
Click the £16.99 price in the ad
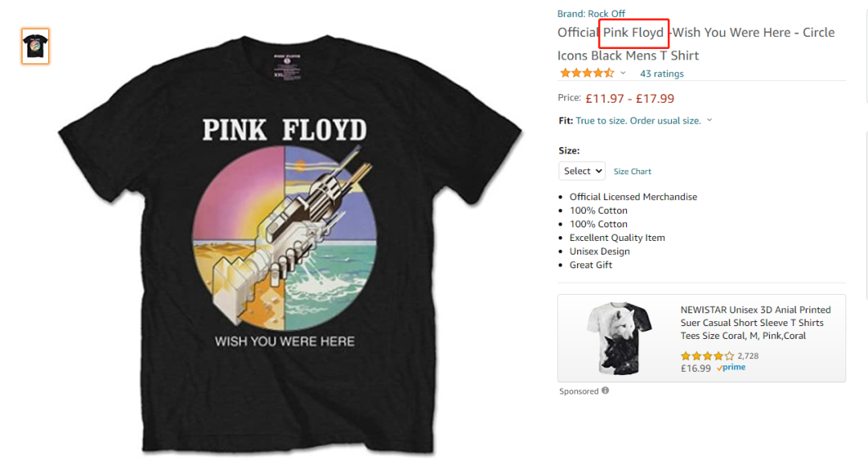[696, 369]
